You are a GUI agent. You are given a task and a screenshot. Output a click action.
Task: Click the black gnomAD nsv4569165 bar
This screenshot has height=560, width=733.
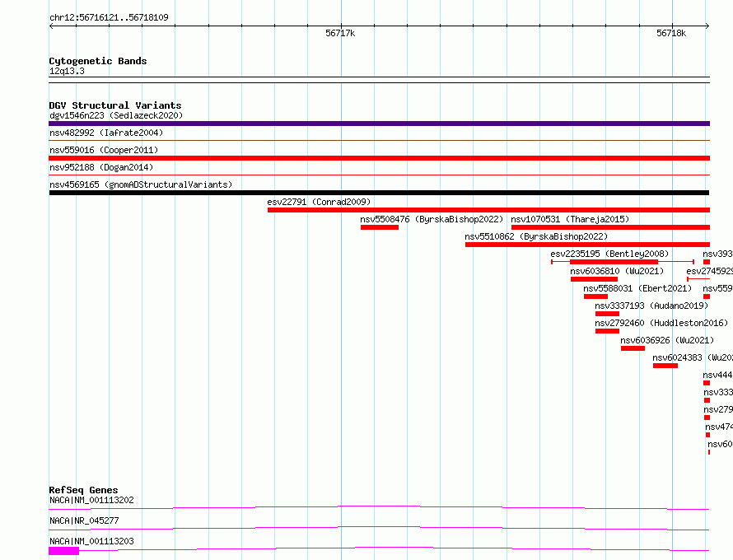pyautogui.click(x=379, y=193)
